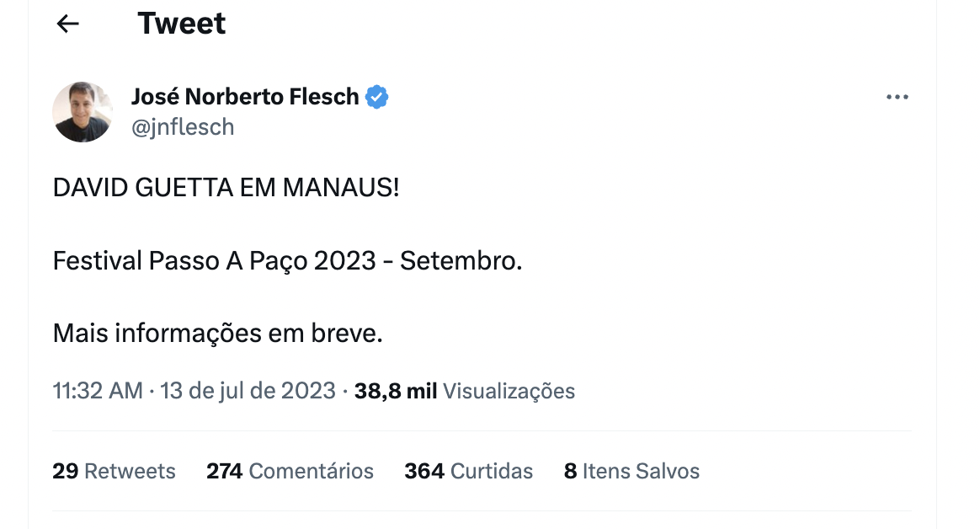Image resolution: width=980 pixels, height=529 pixels.
Task: Click the date 13 de jul de 2023
Action: (x=248, y=392)
